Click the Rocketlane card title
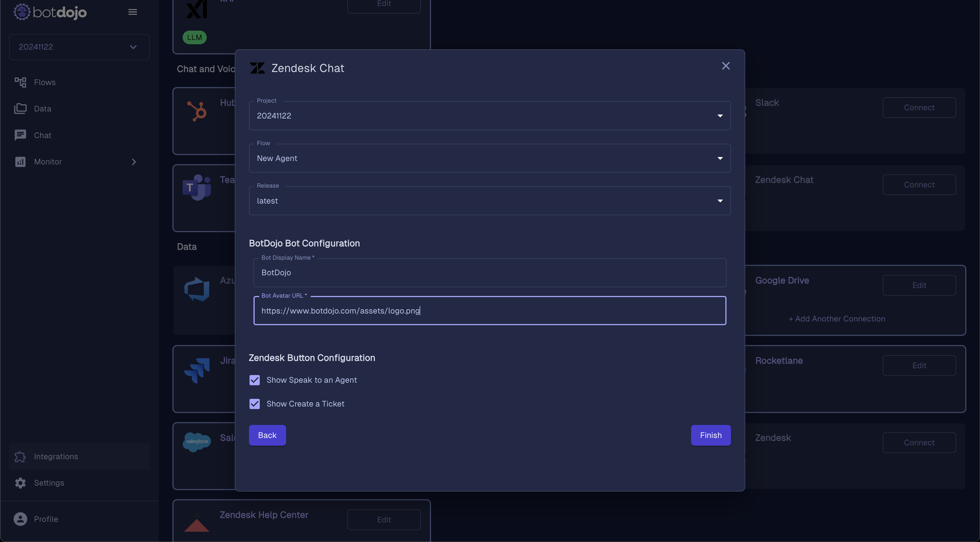This screenshot has width=980, height=542. (779, 361)
